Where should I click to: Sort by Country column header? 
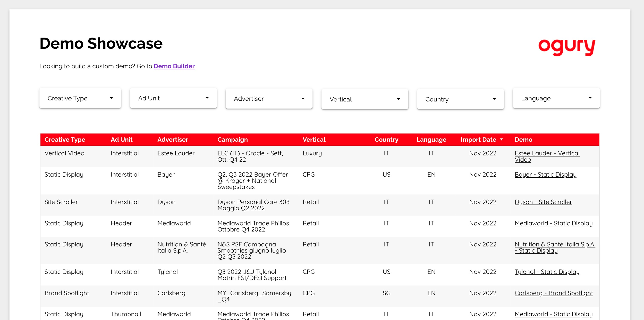tap(386, 140)
